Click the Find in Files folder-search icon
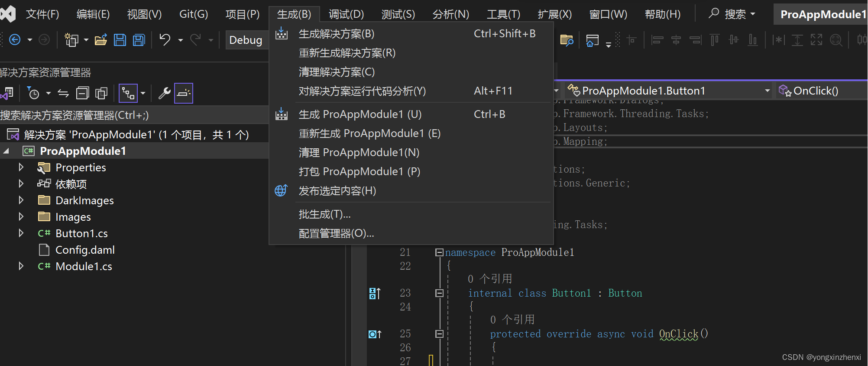The height and width of the screenshot is (366, 868). point(567,40)
